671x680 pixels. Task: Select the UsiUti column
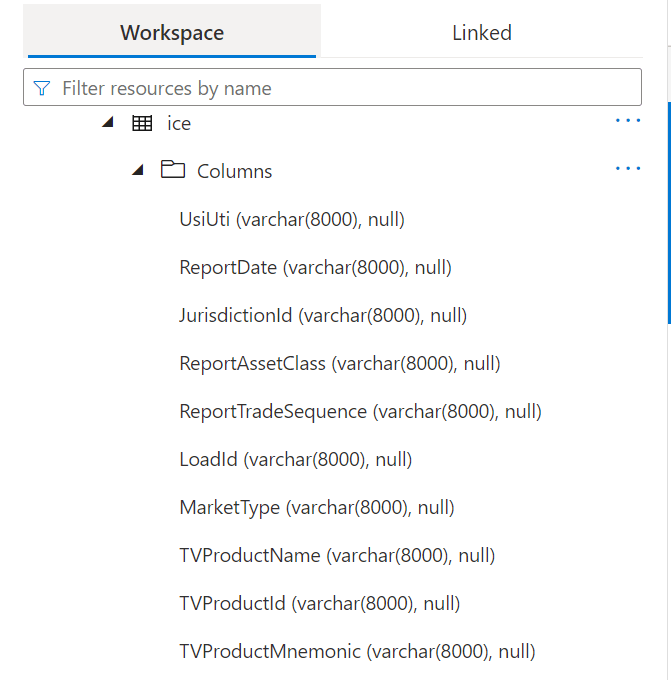point(292,219)
